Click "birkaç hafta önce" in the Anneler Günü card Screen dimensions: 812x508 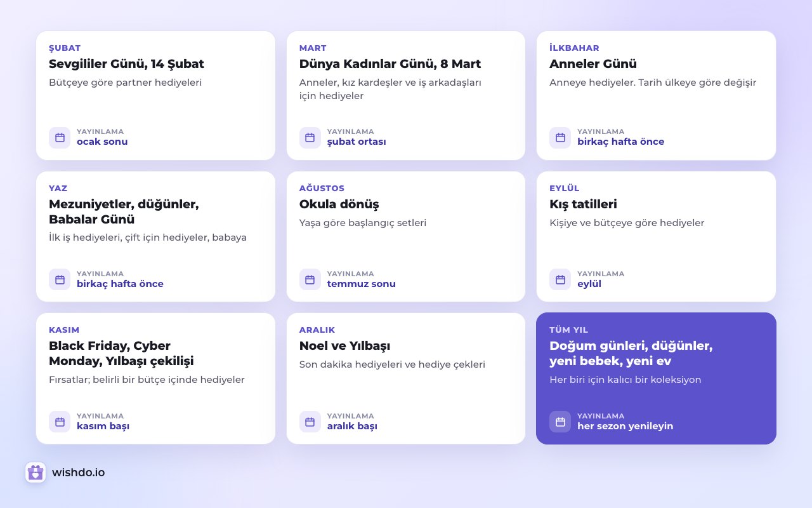pyautogui.click(x=620, y=142)
